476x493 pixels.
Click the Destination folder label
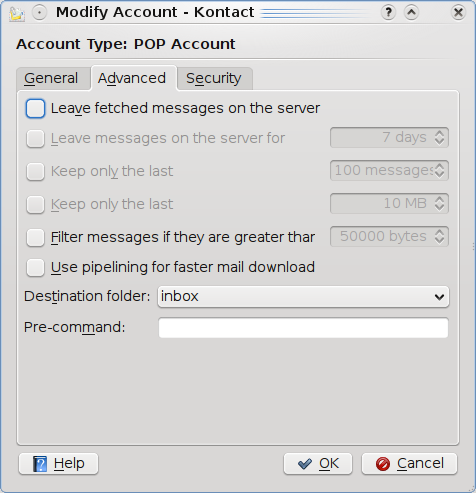coord(87,296)
